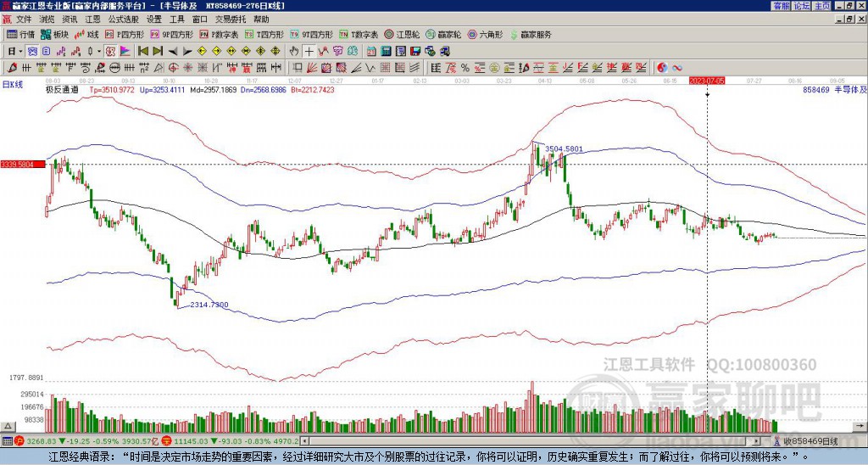This screenshot has width=868, height=465.
Task: Click the 极反通道 indicator label
Action: [62, 89]
